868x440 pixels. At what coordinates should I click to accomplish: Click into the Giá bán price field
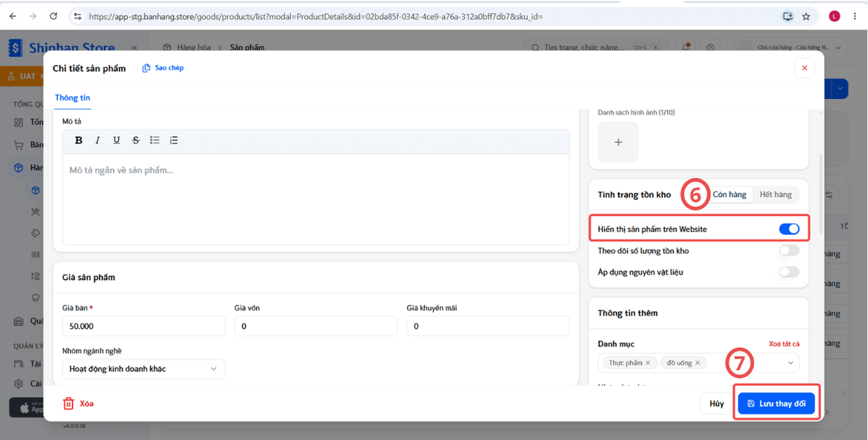tap(144, 326)
